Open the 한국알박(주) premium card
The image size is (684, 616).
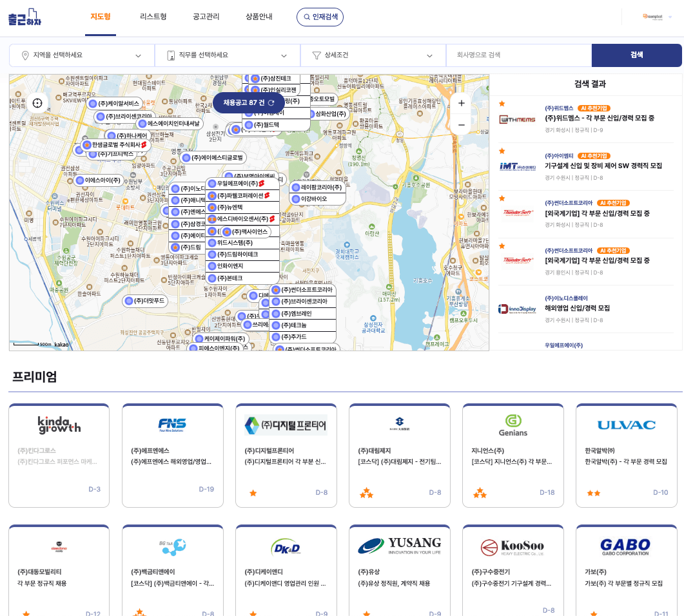[x=626, y=456]
